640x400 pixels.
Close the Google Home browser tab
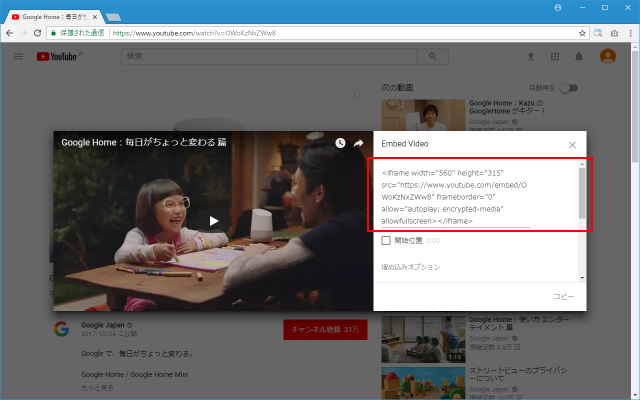95,17
